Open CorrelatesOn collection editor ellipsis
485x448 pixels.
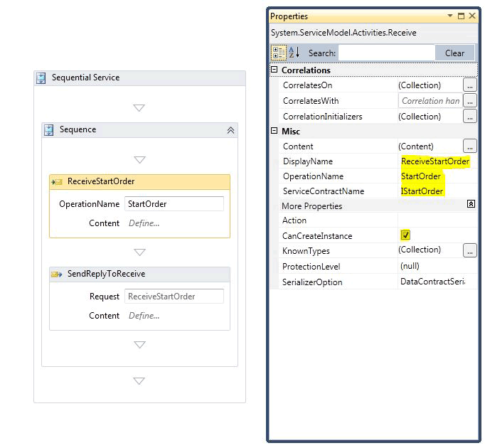tap(470, 85)
